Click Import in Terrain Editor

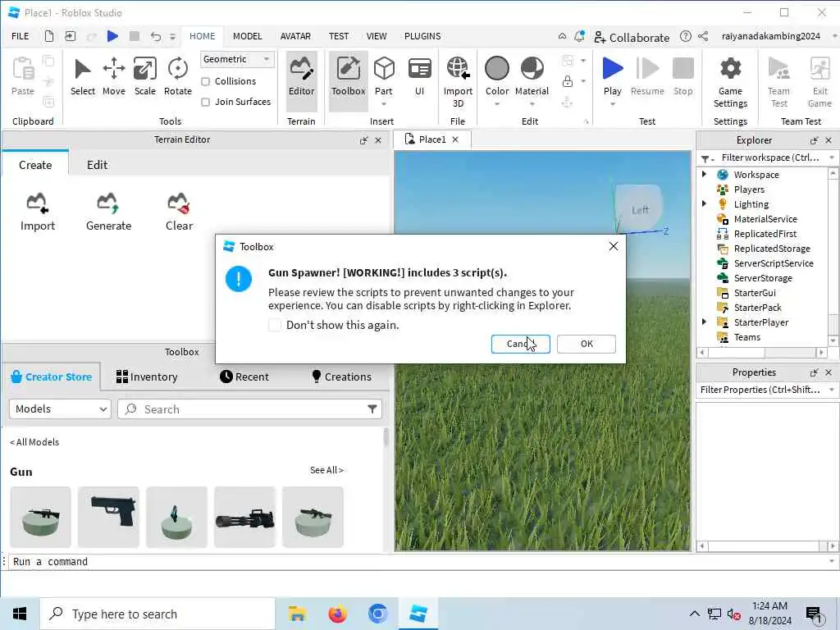[38, 212]
